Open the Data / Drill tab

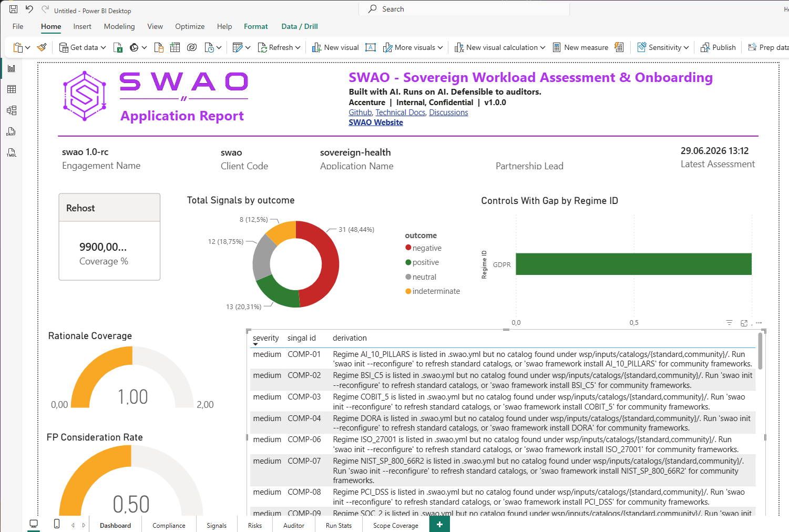300,26
